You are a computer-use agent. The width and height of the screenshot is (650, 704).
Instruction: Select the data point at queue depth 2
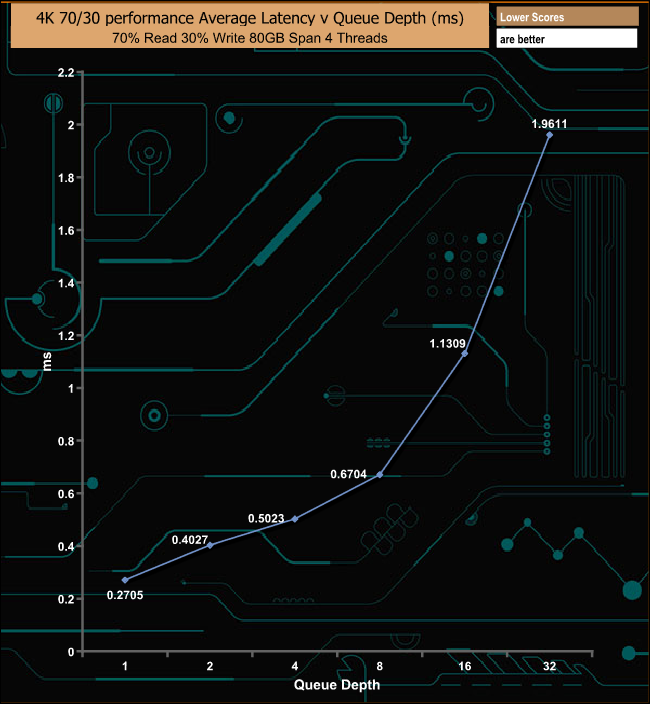tap(210, 546)
